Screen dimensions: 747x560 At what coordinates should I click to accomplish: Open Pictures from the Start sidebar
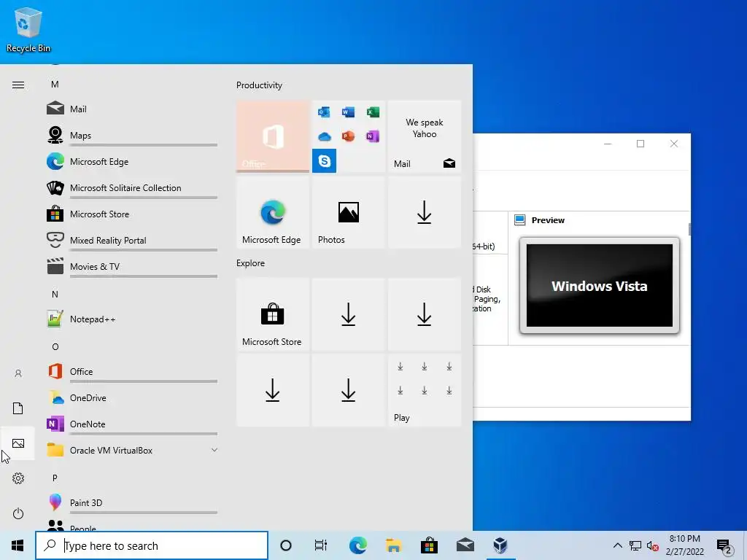[18, 443]
